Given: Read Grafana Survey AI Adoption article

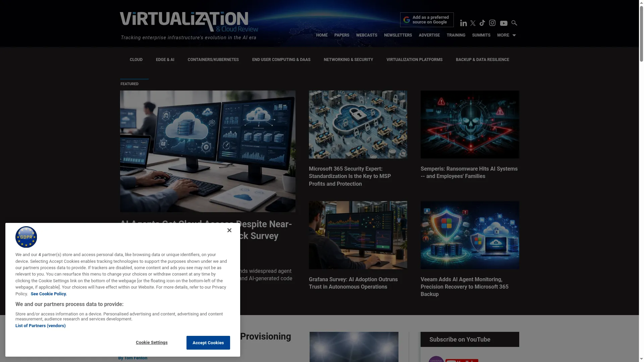Looking at the screenshot, I should click(353, 283).
